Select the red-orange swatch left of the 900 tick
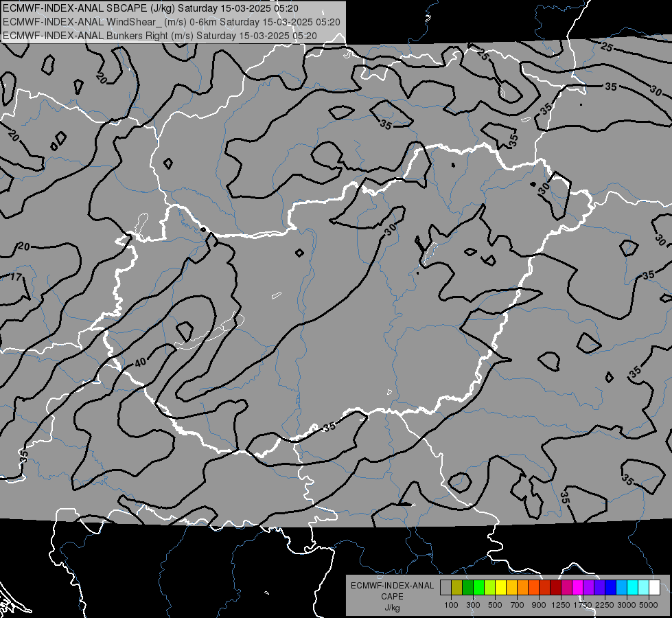Viewport: 672px width, 618px height. [x=533, y=587]
